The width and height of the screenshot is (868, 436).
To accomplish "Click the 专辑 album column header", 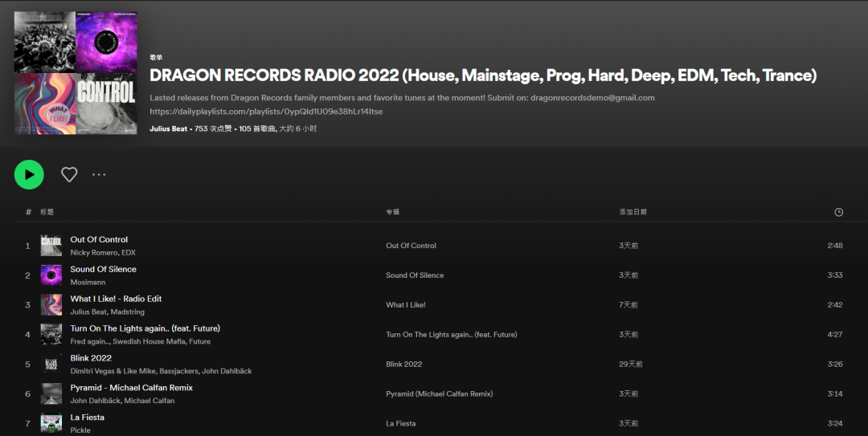I will pyautogui.click(x=392, y=212).
